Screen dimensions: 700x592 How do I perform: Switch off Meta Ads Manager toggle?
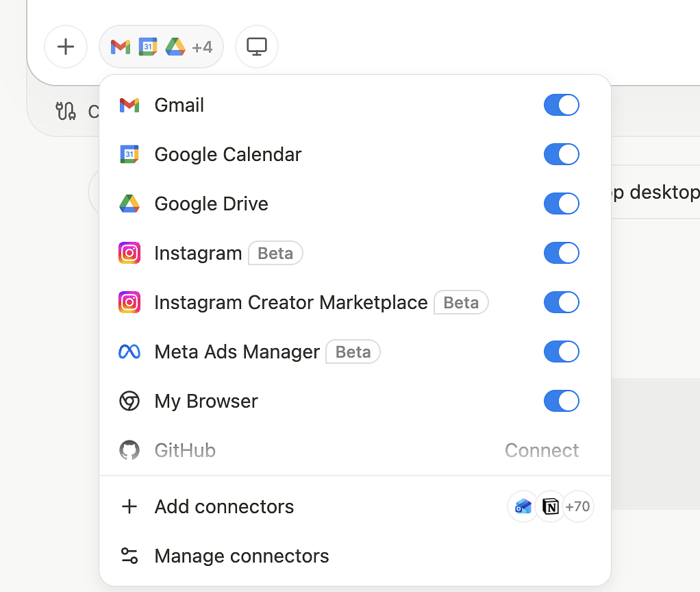point(561,351)
